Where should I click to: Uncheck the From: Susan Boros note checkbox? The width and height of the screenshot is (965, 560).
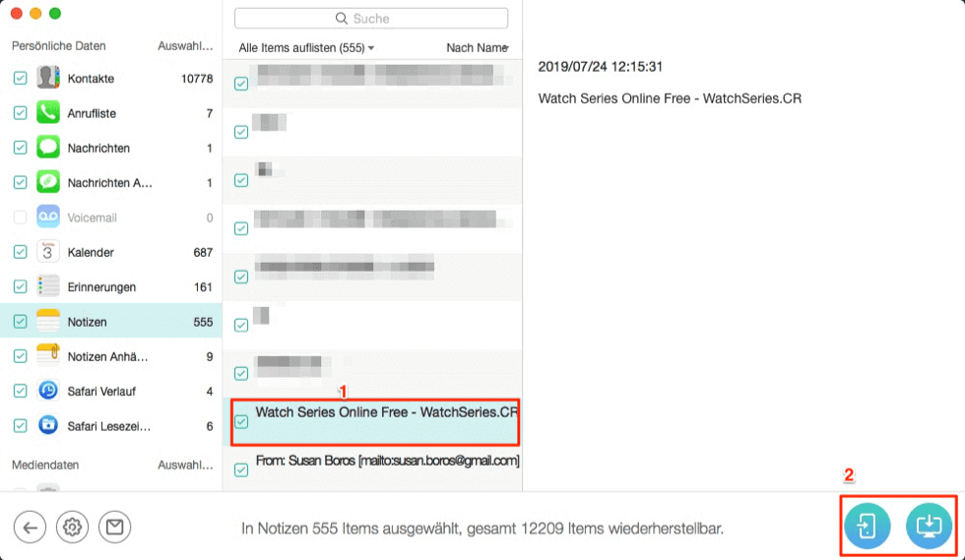coord(241,470)
